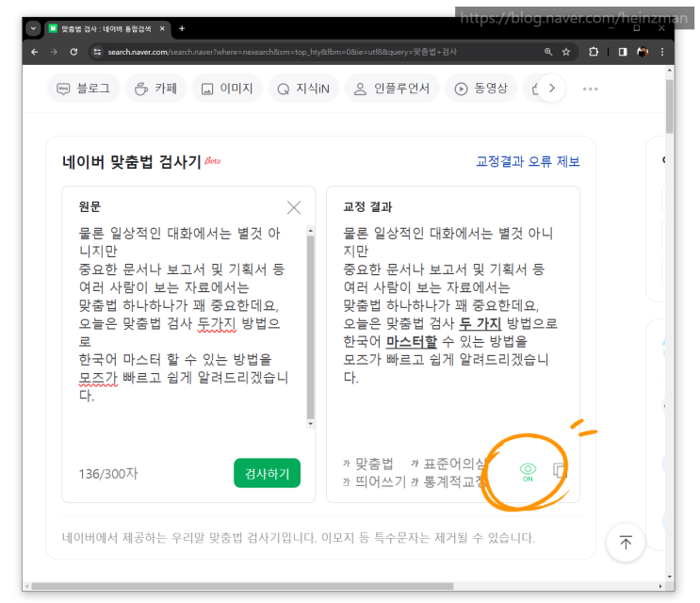
Task: Switch to the 지식iN search tab
Action: coord(303,89)
